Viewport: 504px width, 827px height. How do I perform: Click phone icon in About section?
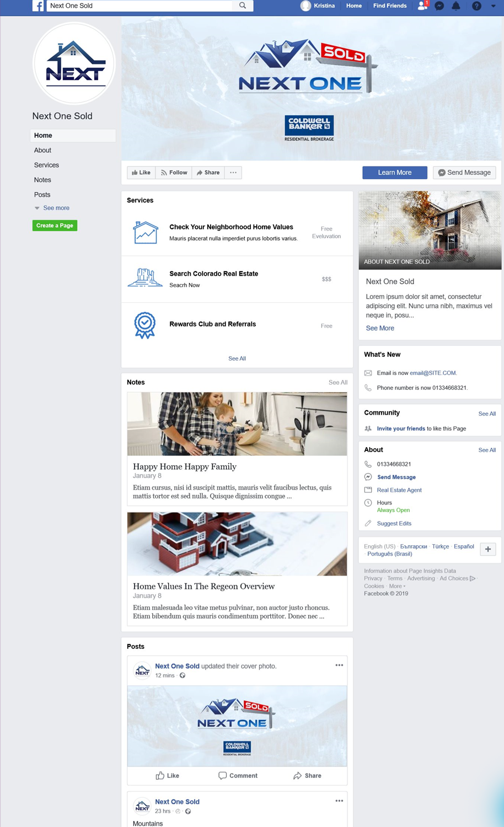(x=368, y=464)
